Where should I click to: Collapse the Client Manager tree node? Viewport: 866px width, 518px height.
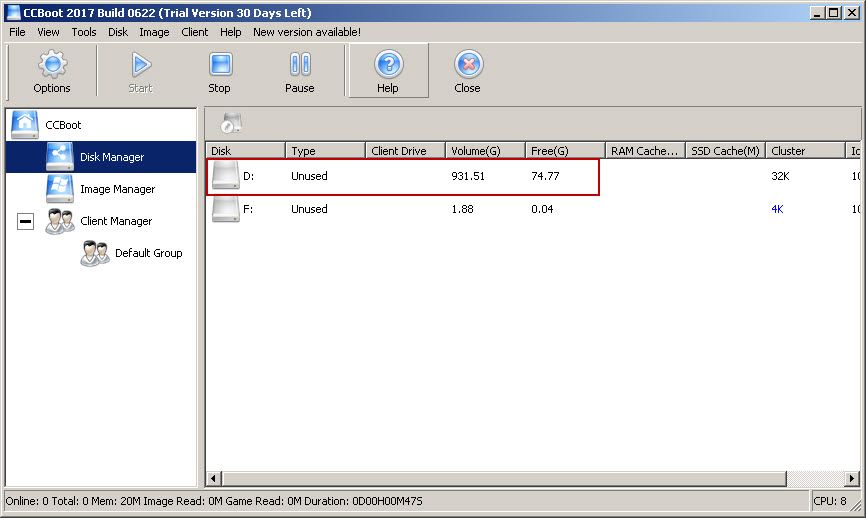pos(25,221)
